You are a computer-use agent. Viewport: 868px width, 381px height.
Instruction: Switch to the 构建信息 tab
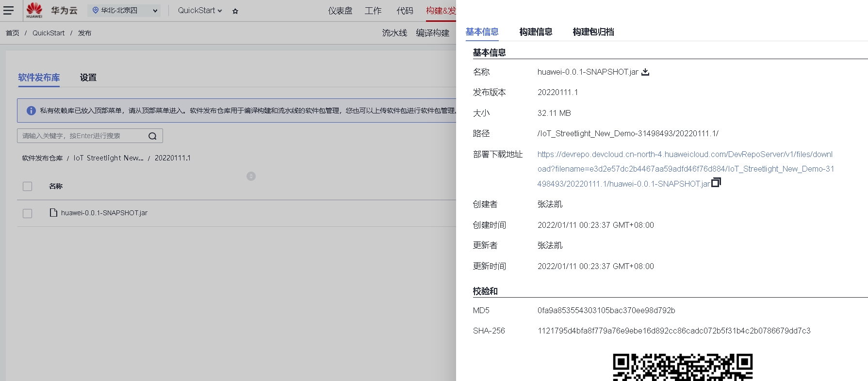tap(536, 32)
